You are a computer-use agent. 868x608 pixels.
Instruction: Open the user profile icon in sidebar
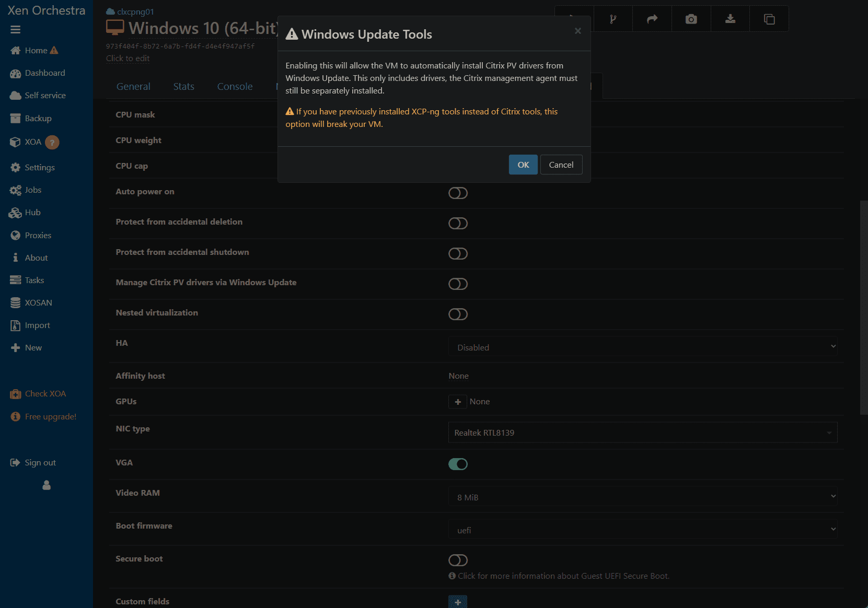[x=47, y=485]
